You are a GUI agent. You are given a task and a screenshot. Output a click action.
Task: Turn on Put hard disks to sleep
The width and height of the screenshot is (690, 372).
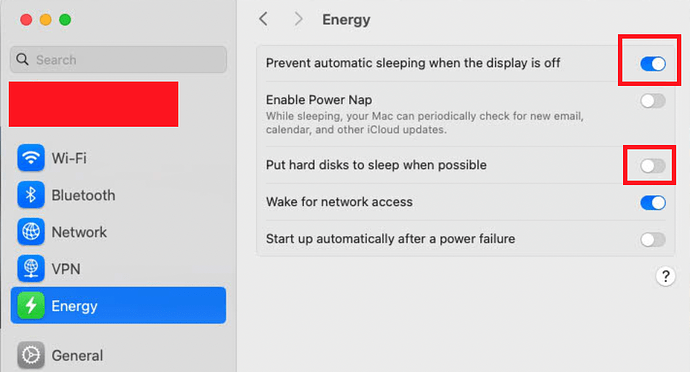click(x=653, y=166)
